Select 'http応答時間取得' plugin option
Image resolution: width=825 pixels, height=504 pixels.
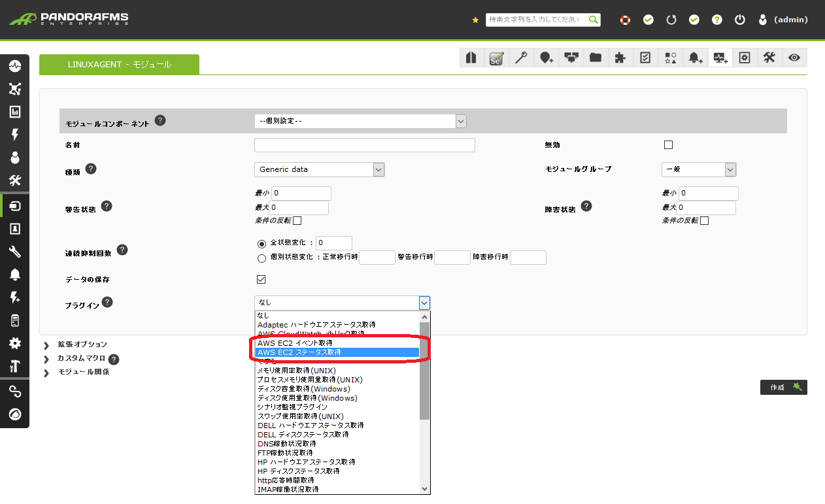tap(337, 480)
